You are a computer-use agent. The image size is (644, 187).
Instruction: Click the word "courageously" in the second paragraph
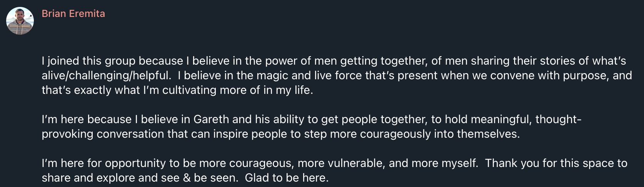pyautogui.click(x=395, y=134)
